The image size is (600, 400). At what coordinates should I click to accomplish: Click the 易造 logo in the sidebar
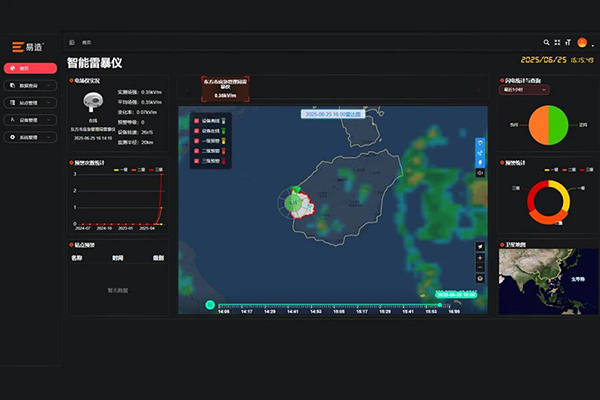coord(28,47)
